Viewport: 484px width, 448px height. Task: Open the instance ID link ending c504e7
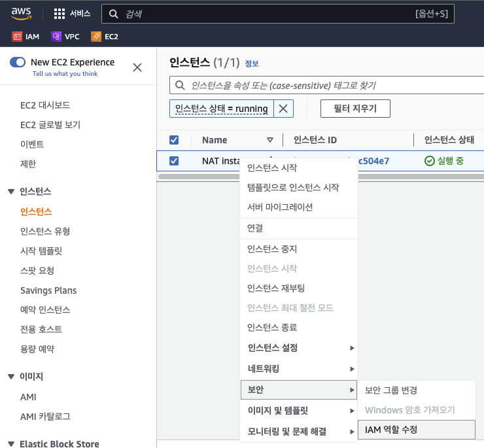click(x=373, y=161)
